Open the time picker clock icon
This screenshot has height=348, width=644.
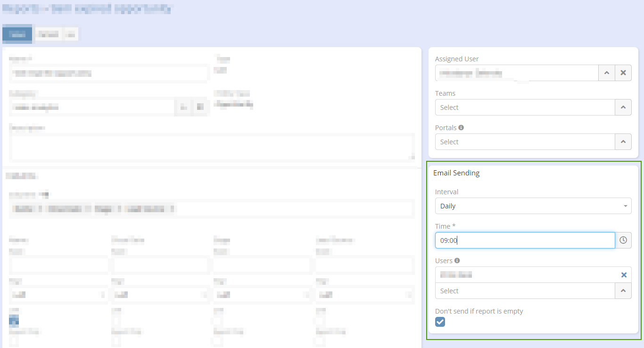point(623,240)
